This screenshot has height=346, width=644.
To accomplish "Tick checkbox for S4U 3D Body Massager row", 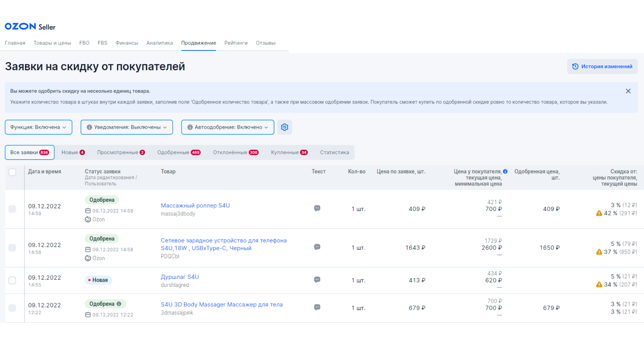I will pos(12,308).
